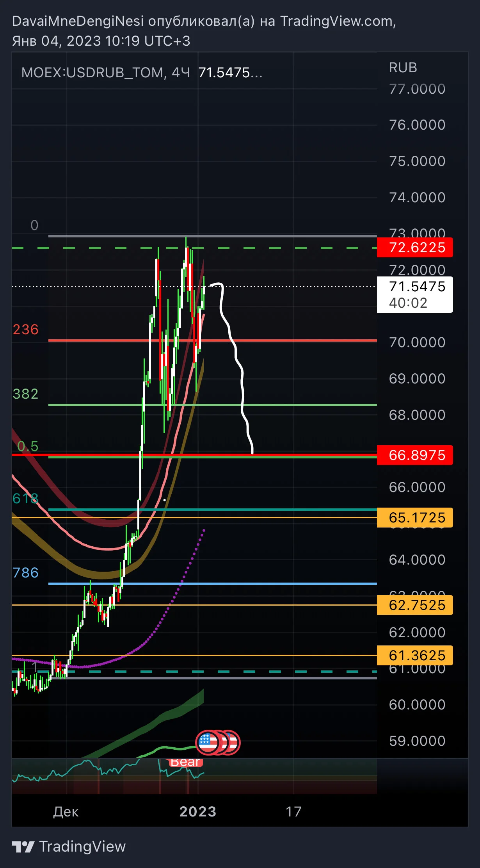Click the 382 Fibonacci level label
480x868 pixels.
click(26, 394)
